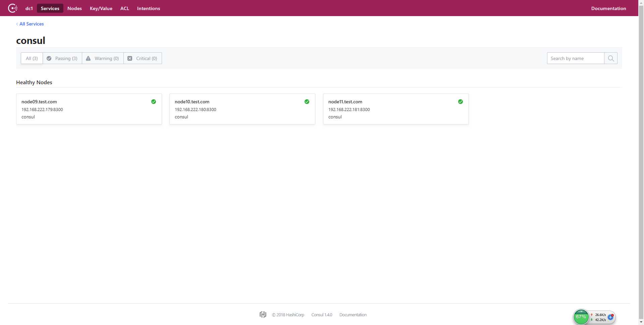Click the consul label under node09.test.com
The image size is (644, 325).
click(28, 117)
